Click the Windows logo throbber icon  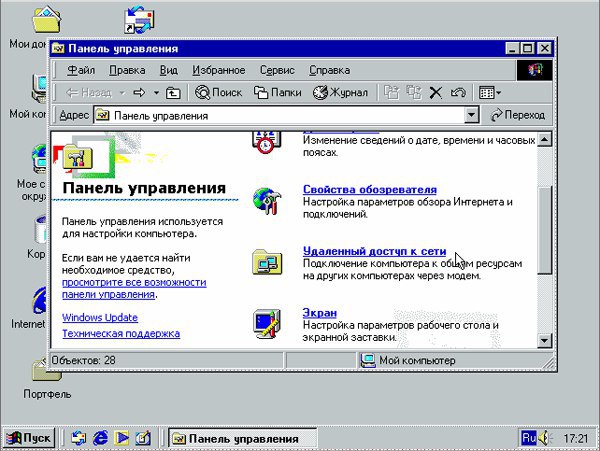click(535, 70)
